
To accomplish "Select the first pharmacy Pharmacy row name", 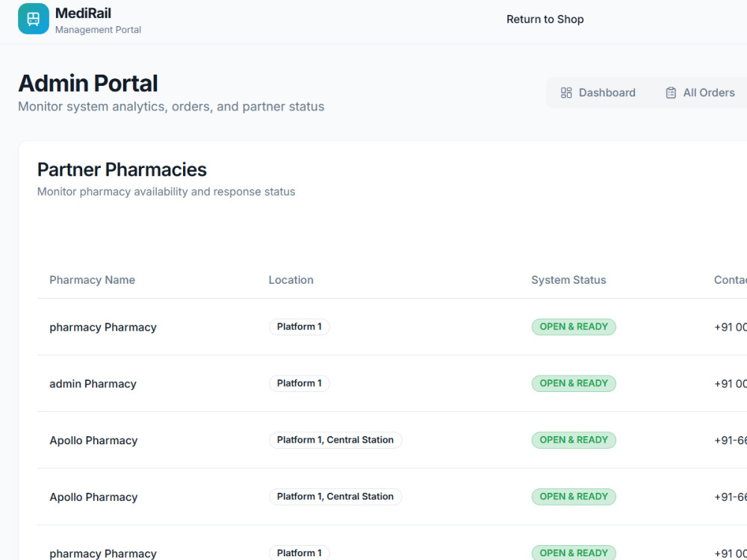I will [103, 327].
